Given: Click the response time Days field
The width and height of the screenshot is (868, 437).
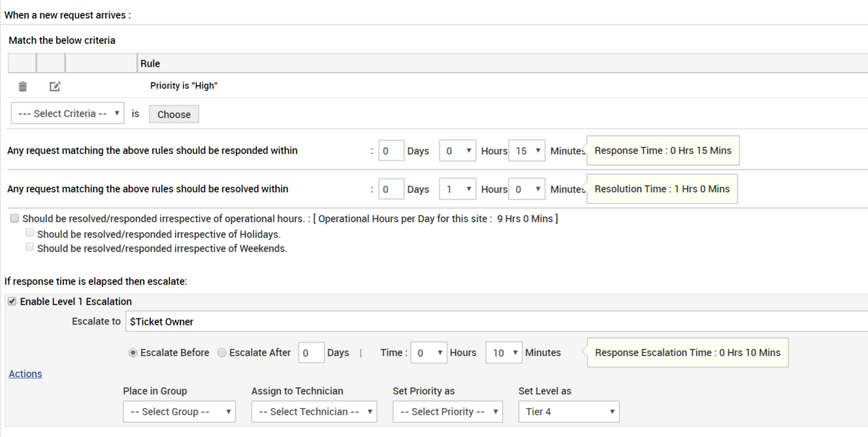Looking at the screenshot, I should tap(391, 151).
